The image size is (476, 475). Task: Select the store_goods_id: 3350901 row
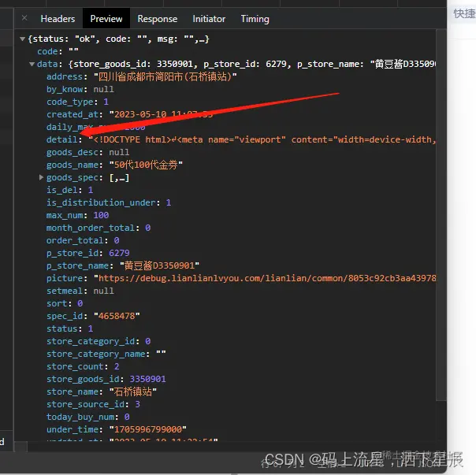[106, 379]
